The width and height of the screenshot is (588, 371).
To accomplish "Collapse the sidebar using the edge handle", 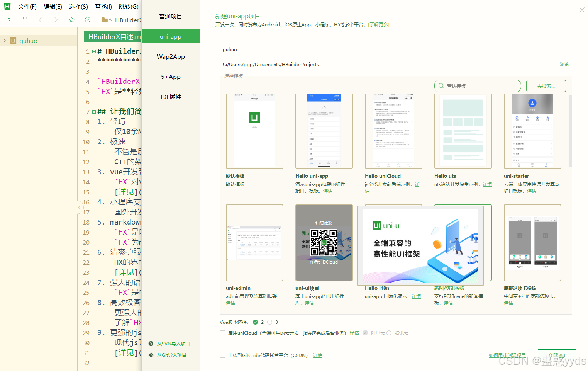I will [x=80, y=207].
